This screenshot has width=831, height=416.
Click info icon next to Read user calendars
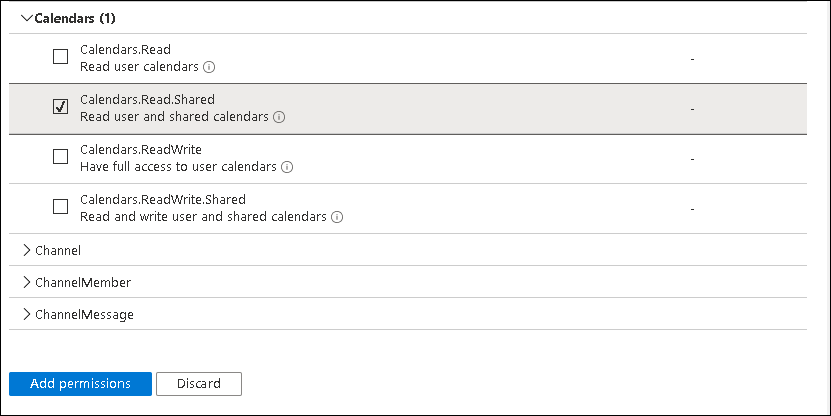210,67
